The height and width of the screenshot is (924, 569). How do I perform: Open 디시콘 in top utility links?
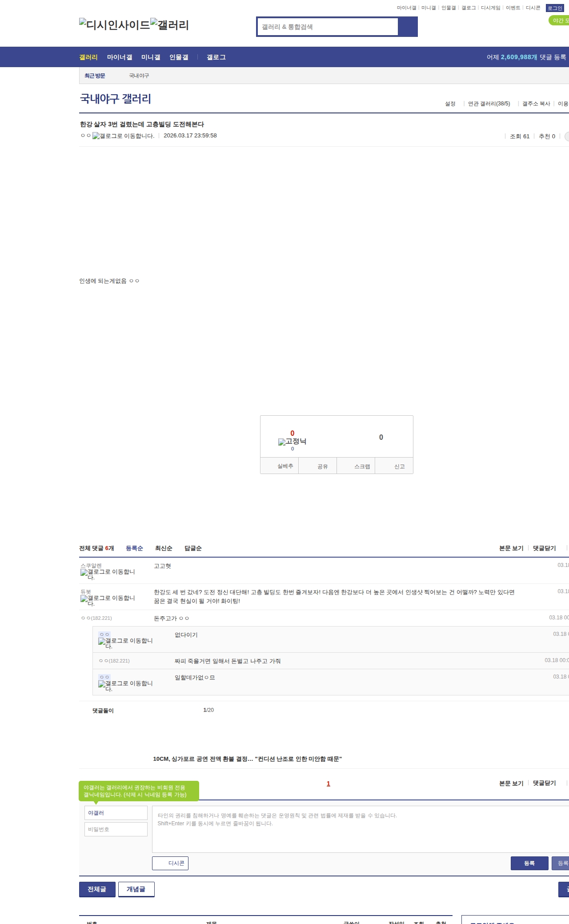[533, 8]
